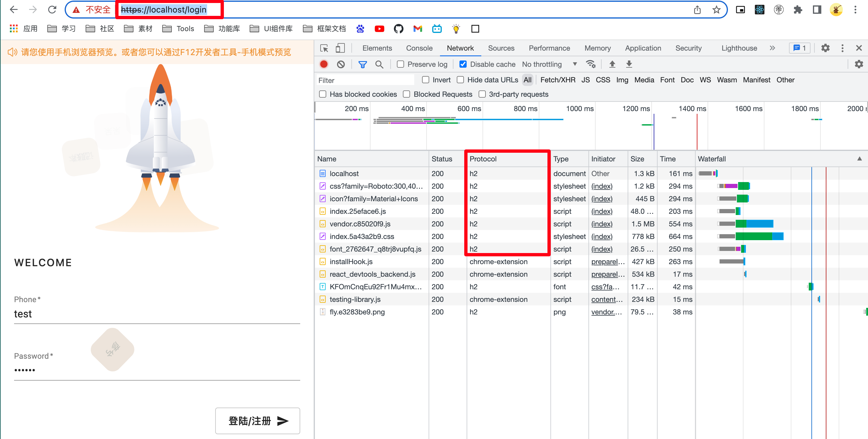Open DevTools three-dot customize menu

(842, 48)
